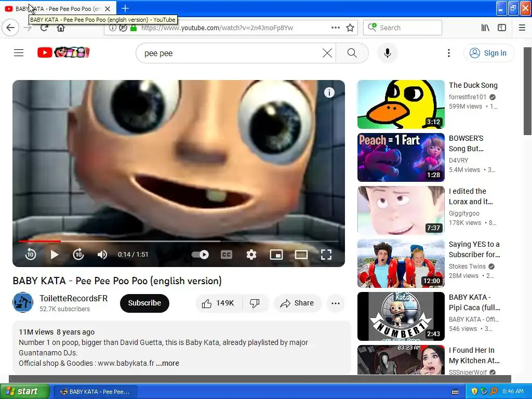Open the Firefox hamburger menu
Viewport: 532px width, 399px height.
[x=522, y=28]
